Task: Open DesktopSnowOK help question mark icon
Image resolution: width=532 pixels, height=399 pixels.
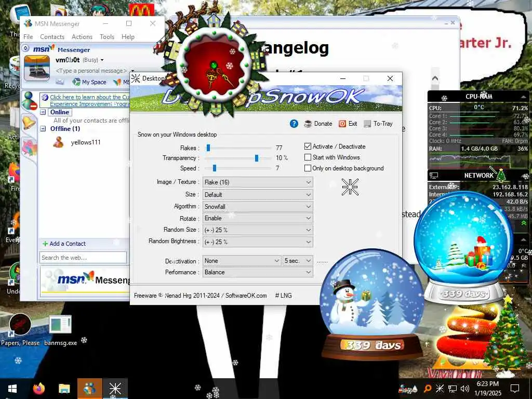Action: click(294, 124)
